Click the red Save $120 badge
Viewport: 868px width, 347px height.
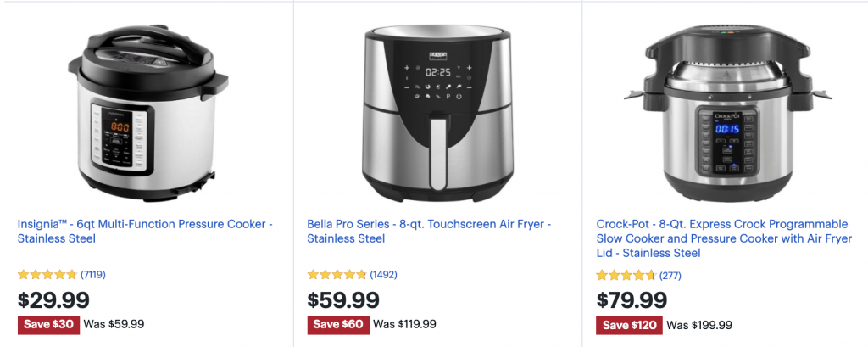click(x=630, y=326)
